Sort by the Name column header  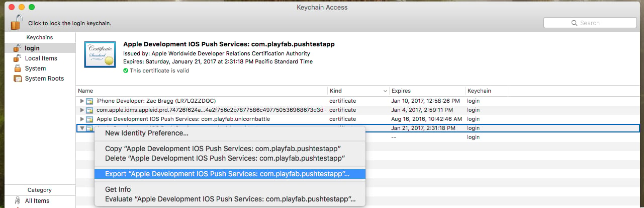click(x=202, y=91)
